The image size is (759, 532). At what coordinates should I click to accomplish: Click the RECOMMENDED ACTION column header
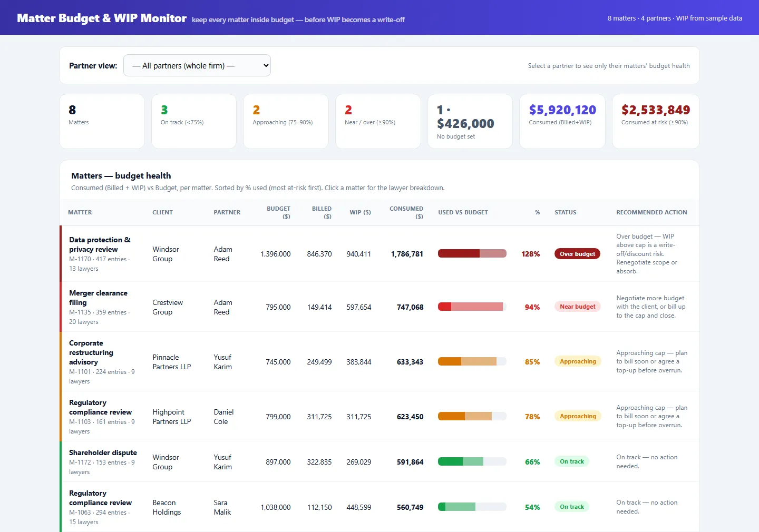(651, 212)
